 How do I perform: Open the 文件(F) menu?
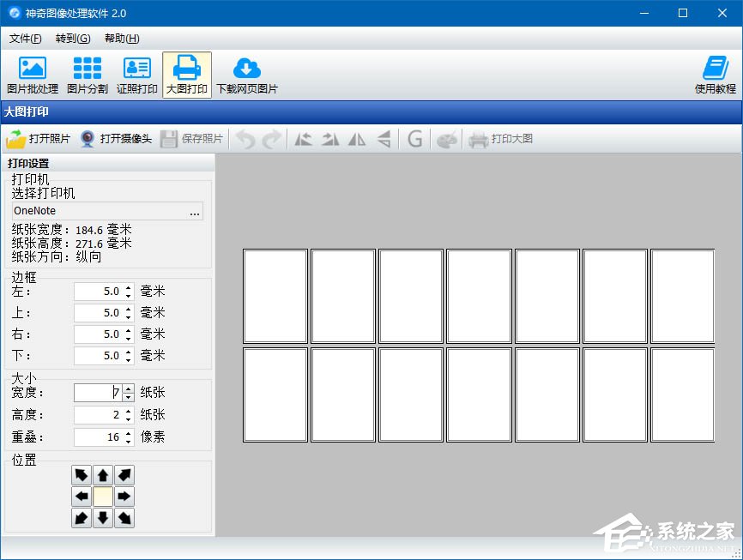point(25,39)
